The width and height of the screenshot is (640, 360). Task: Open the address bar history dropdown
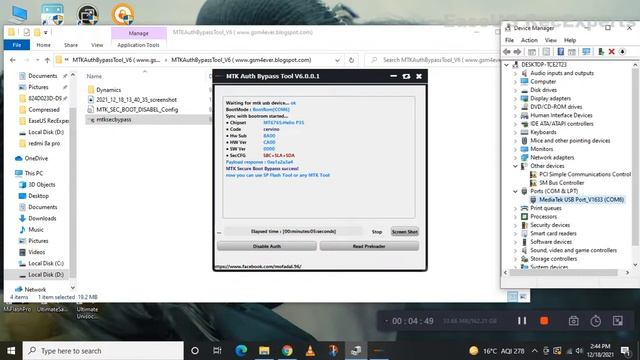pos(337,60)
